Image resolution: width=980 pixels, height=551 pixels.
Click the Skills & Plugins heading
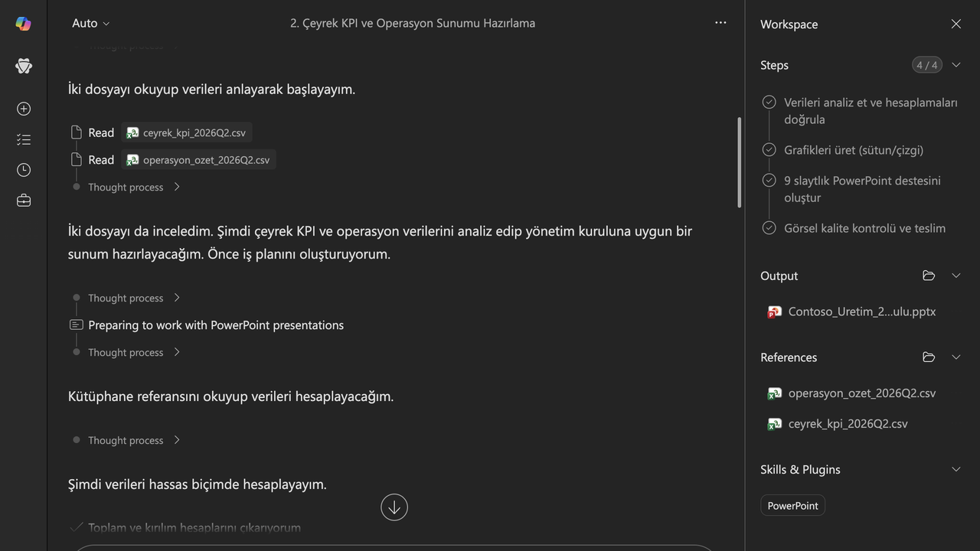click(x=800, y=470)
